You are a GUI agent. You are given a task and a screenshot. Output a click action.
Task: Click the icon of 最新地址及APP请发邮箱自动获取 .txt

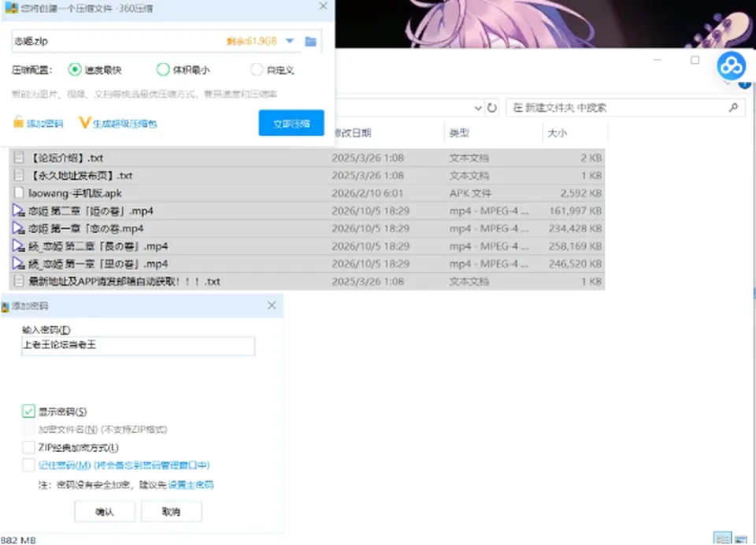tap(19, 281)
